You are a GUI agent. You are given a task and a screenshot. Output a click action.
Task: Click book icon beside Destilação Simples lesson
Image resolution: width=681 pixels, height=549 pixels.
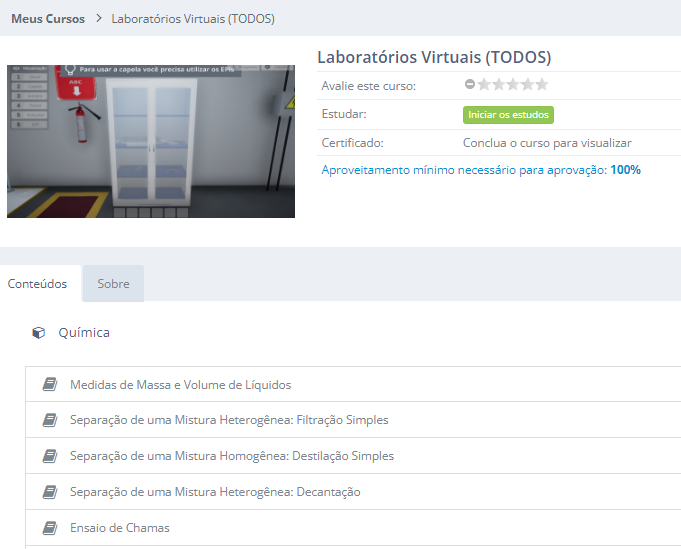pos(50,456)
